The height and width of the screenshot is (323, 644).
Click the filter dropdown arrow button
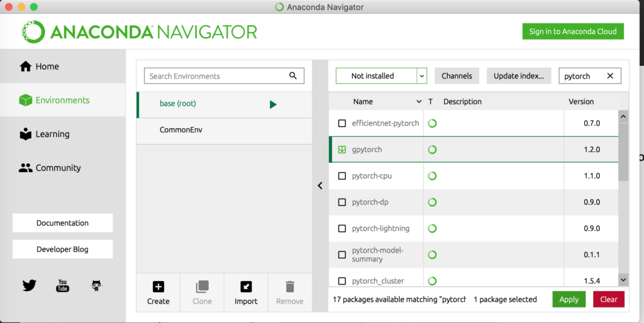[x=422, y=76]
